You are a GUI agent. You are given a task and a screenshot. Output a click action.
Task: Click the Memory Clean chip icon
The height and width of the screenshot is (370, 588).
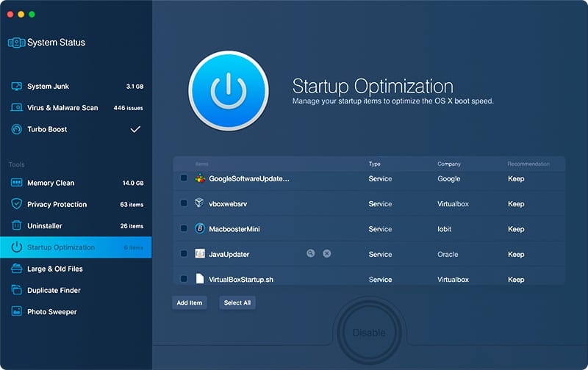tap(16, 183)
